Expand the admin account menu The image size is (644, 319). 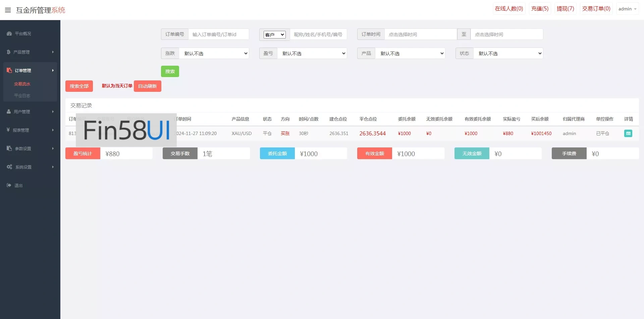[627, 9]
